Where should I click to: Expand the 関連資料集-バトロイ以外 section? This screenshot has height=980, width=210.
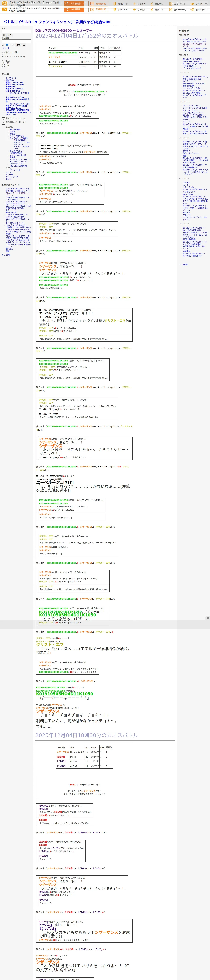pyautogui.click(x=3, y=123)
